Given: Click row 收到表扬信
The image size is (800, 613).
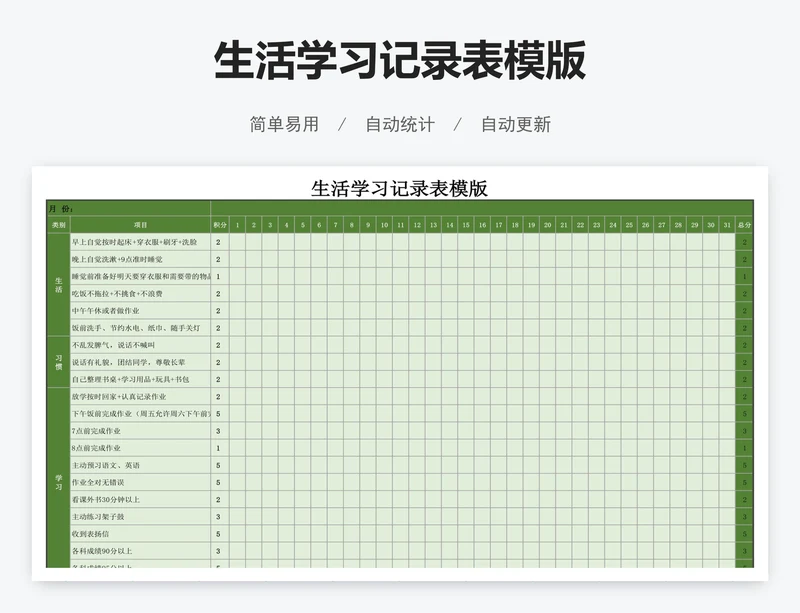Looking at the screenshot, I should tap(140, 534).
